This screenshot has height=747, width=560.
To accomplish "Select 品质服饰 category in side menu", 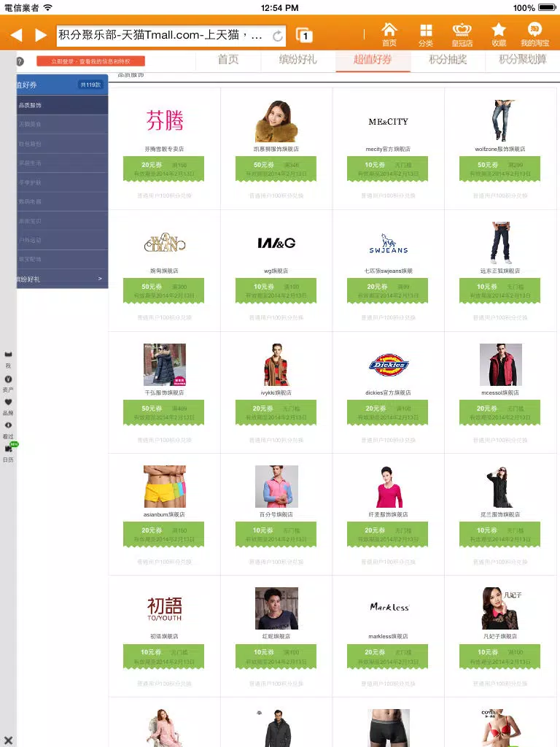I will (x=63, y=105).
